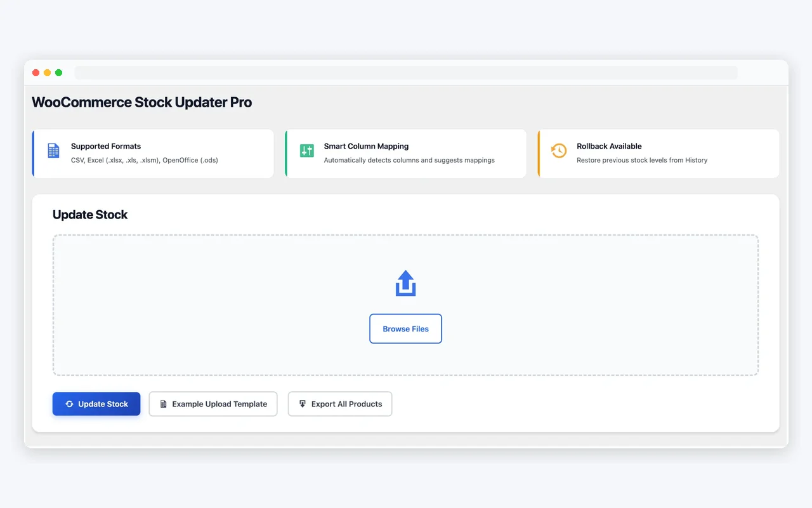Click the document icon on Supported Formats card
The height and width of the screenshot is (508, 812).
click(53, 151)
